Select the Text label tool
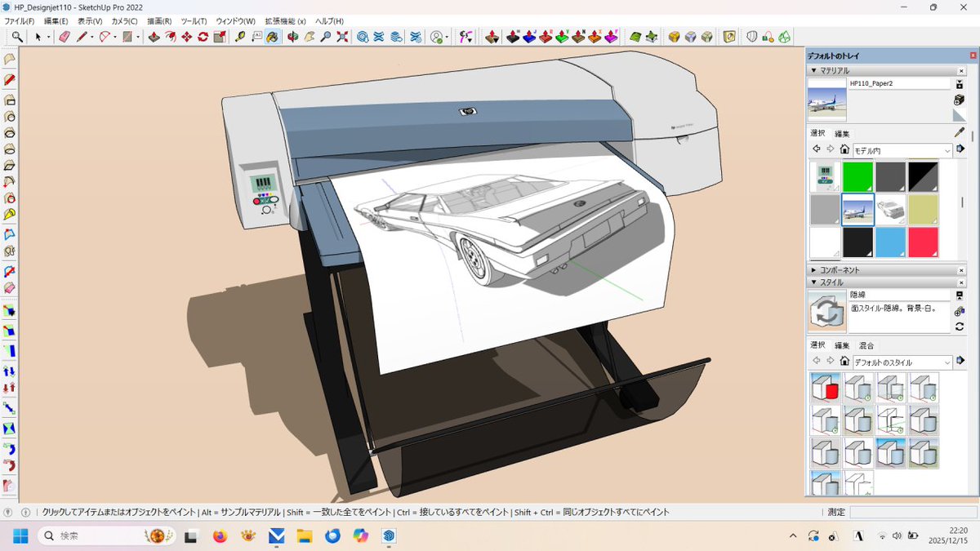 (256, 36)
